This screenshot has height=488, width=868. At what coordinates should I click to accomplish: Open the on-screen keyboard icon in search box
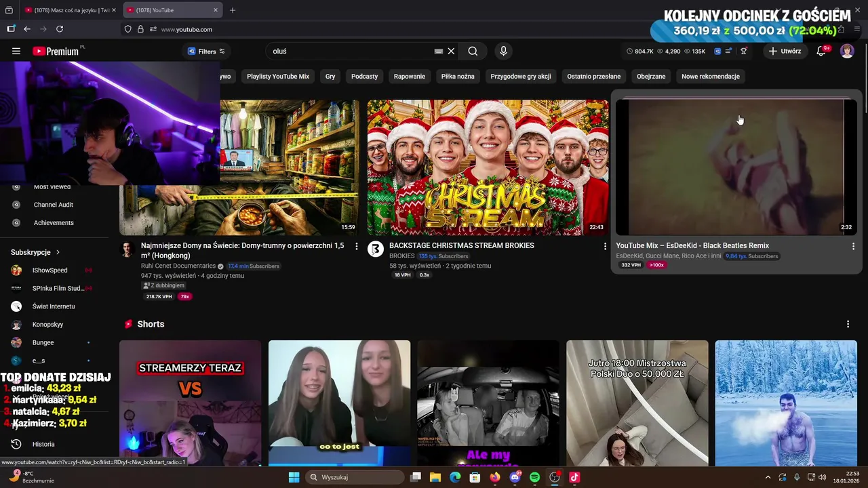(439, 51)
